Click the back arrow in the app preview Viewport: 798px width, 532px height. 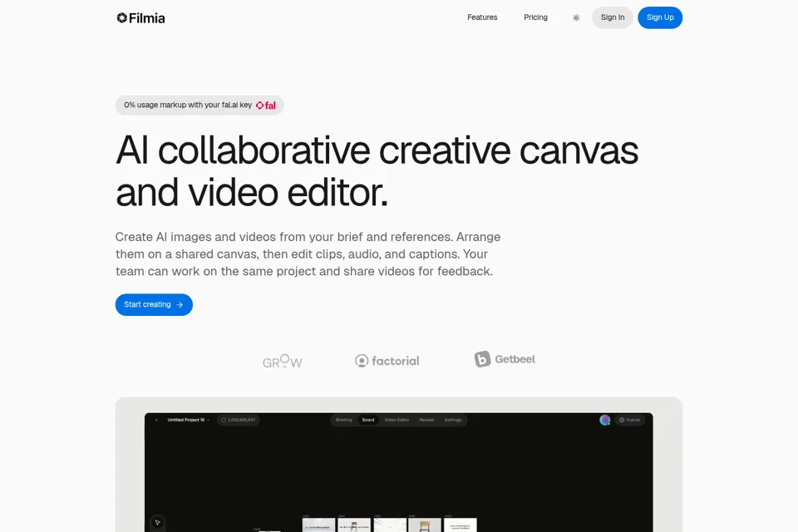click(157, 420)
